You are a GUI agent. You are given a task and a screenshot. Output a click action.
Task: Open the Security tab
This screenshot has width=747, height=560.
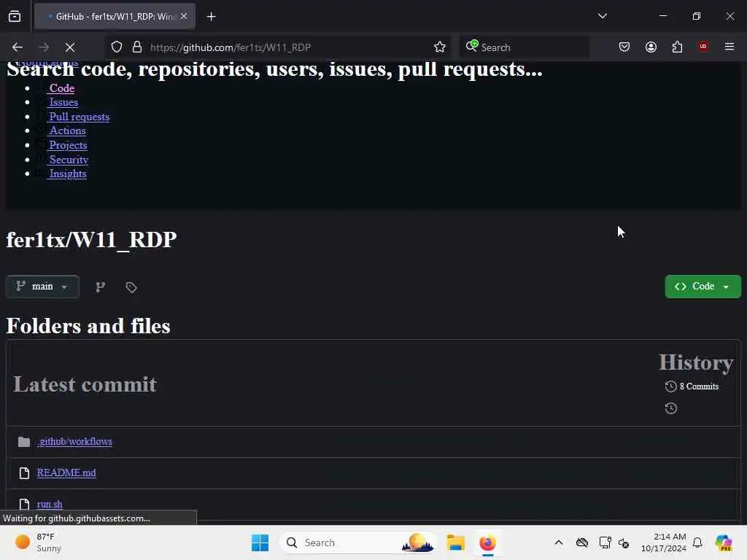(69, 160)
